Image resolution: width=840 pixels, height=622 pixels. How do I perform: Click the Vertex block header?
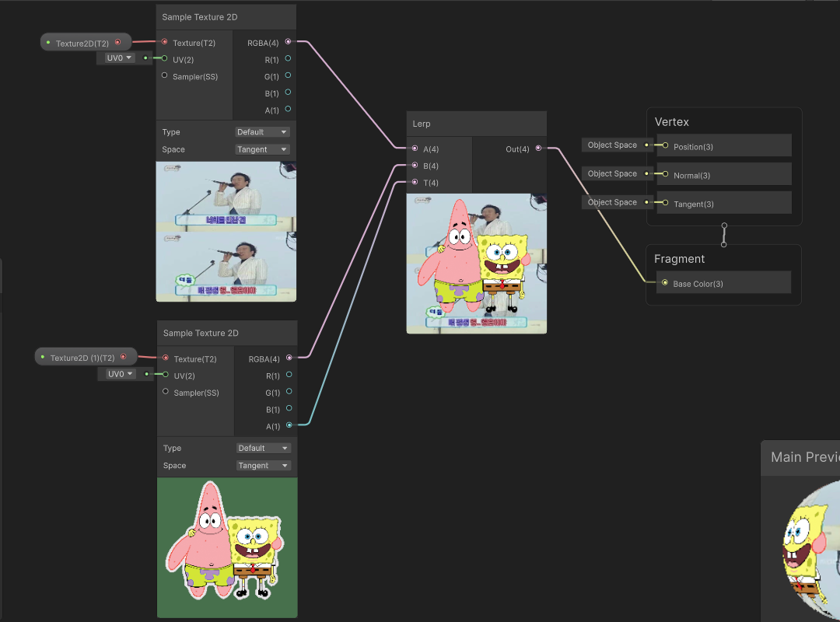tap(672, 121)
